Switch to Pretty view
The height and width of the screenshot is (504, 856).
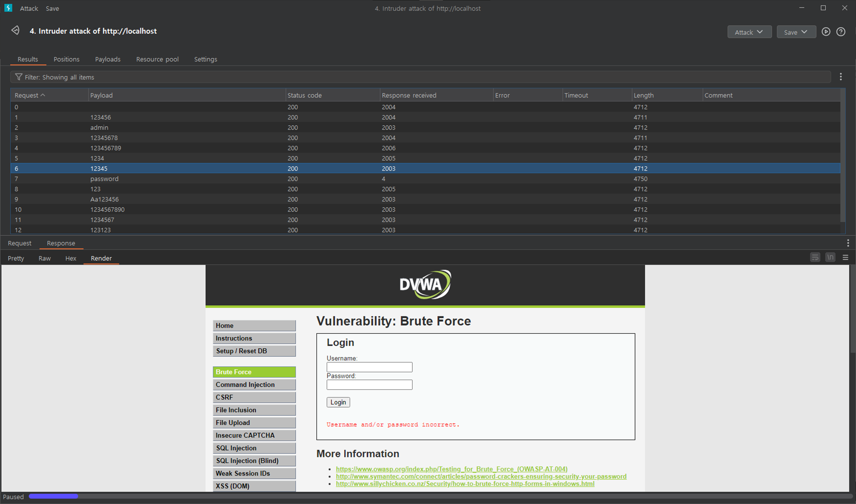[16, 258]
